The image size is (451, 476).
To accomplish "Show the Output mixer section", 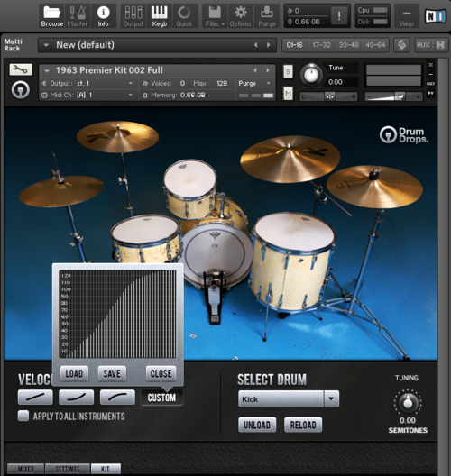I will coord(133,16).
